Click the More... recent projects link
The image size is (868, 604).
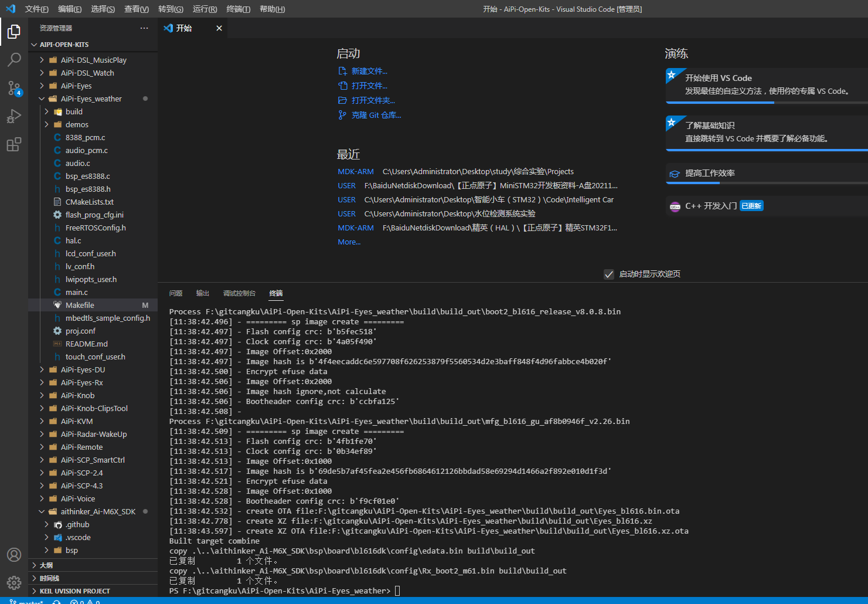point(349,242)
